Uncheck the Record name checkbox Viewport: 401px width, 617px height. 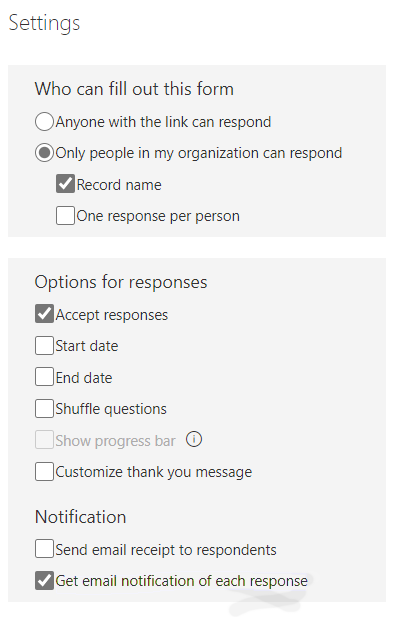point(65,184)
